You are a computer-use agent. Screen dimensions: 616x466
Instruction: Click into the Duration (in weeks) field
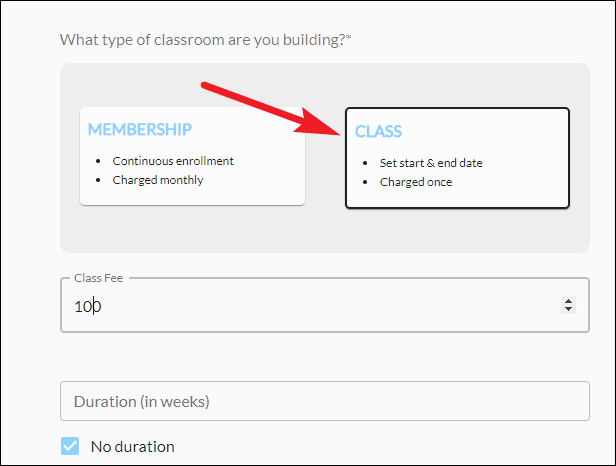(325, 401)
